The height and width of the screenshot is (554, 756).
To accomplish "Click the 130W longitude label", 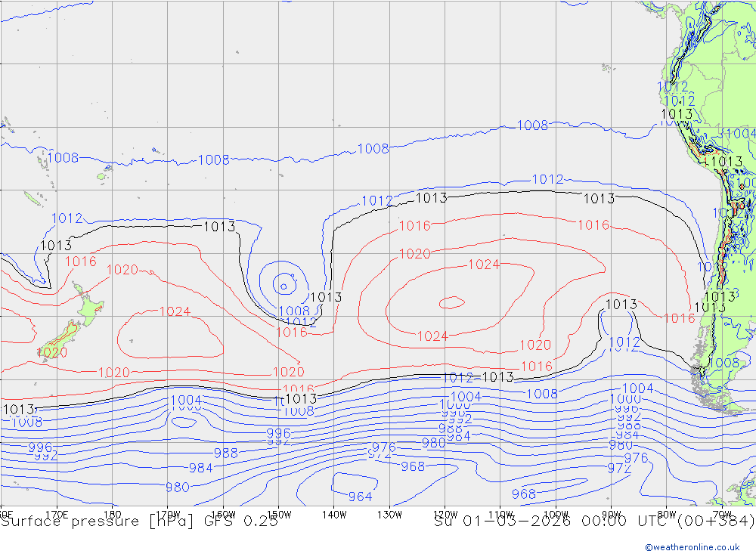I will coord(389,515).
